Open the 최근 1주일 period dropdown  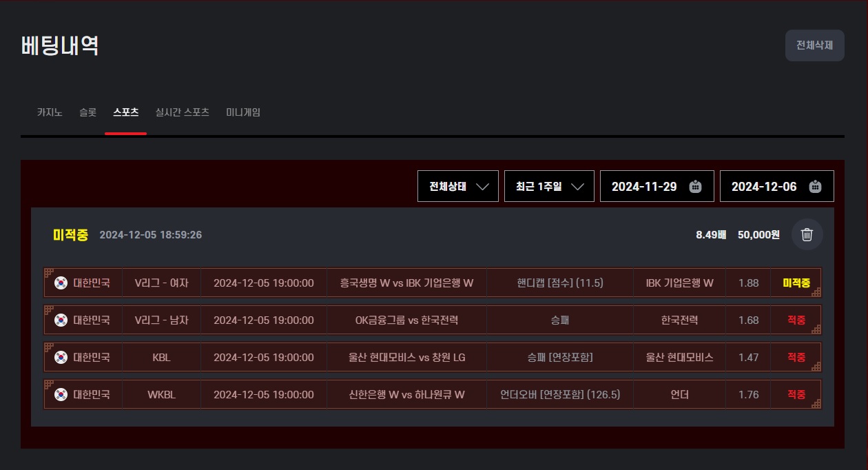549,186
